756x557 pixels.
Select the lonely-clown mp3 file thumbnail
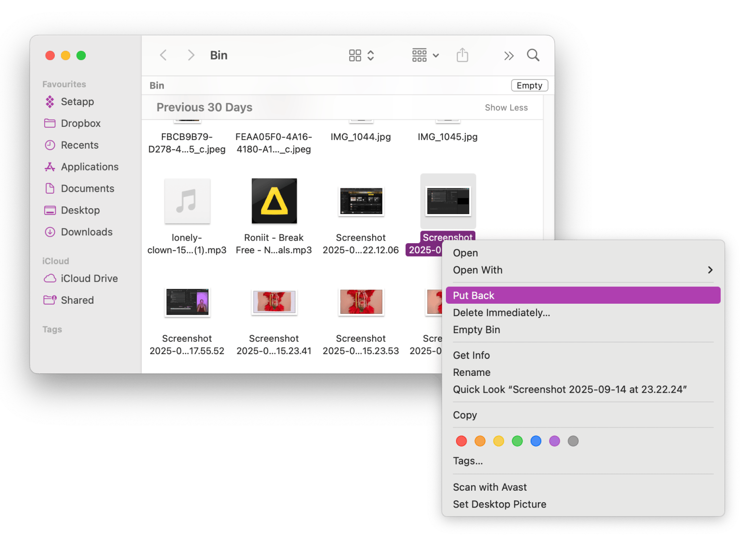click(187, 201)
